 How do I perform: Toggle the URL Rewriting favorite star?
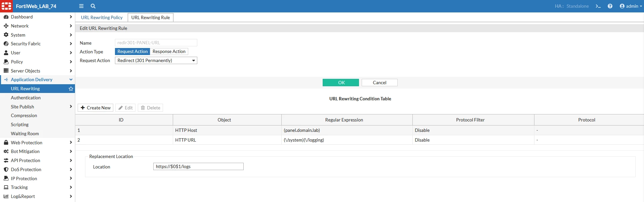click(x=71, y=89)
